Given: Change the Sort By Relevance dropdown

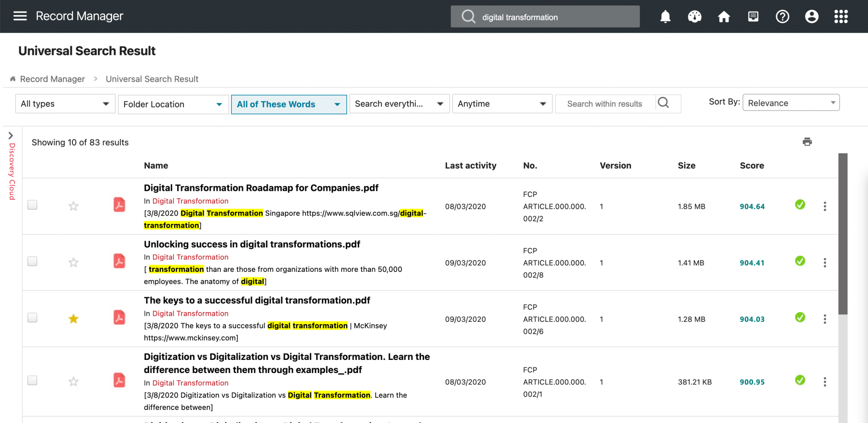Looking at the screenshot, I should point(790,102).
